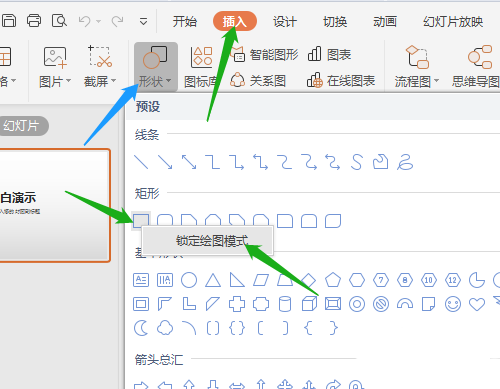Select the cube shape
The width and height of the screenshot is (500, 389).
click(309, 304)
